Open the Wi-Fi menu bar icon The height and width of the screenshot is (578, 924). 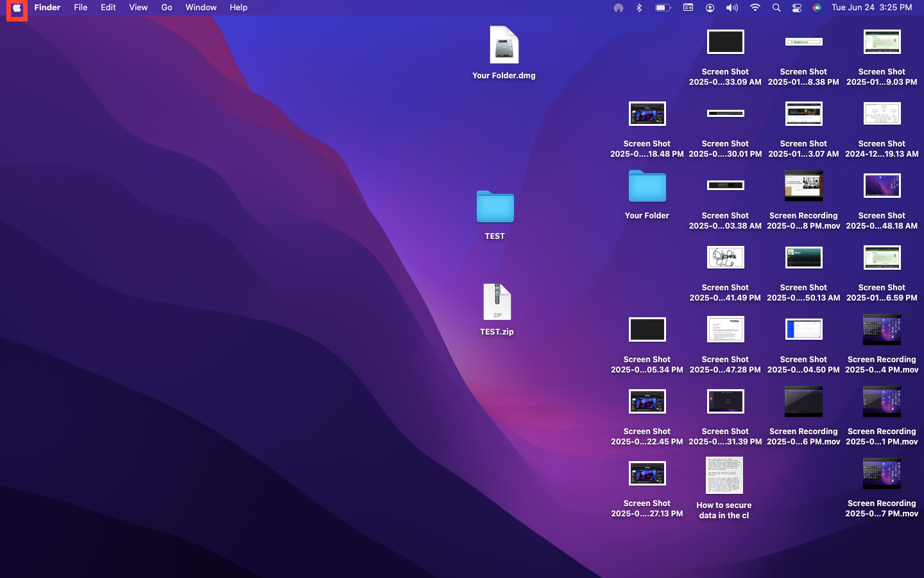(755, 8)
